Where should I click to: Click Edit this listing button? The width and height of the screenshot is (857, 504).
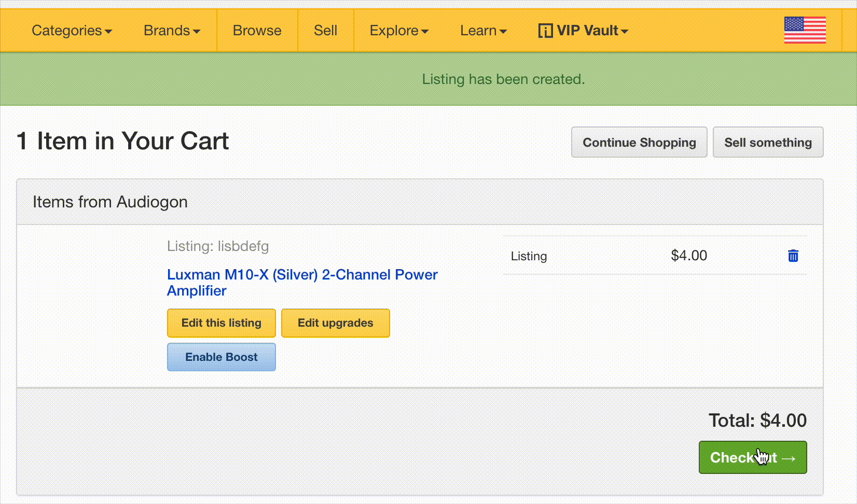222,323
